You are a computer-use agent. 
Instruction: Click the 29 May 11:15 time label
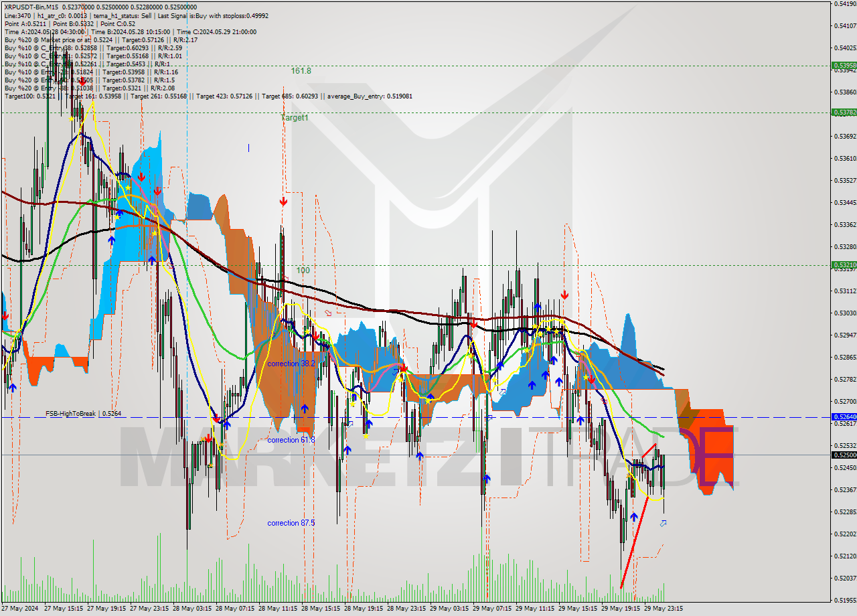pyautogui.click(x=534, y=609)
